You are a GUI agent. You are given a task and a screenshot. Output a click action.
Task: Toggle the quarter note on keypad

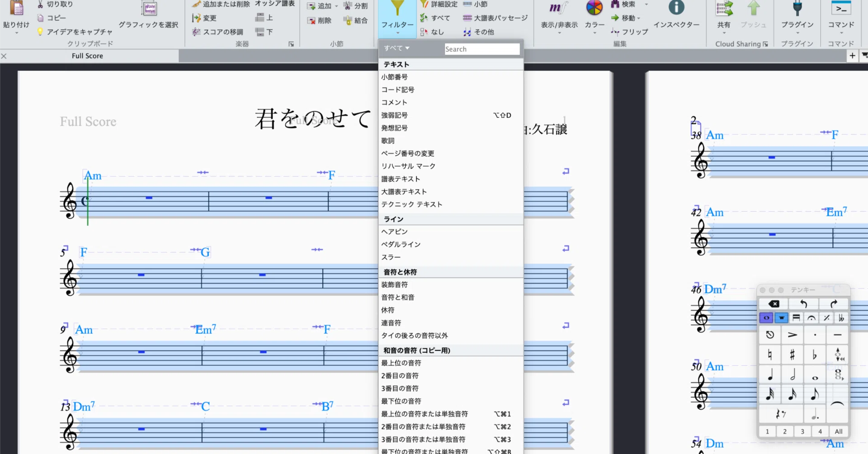tap(770, 374)
